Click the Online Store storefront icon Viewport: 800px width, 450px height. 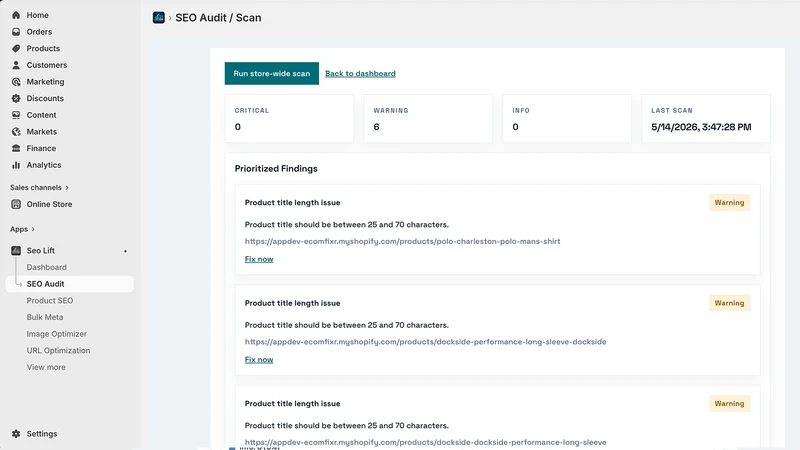pyautogui.click(x=16, y=204)
